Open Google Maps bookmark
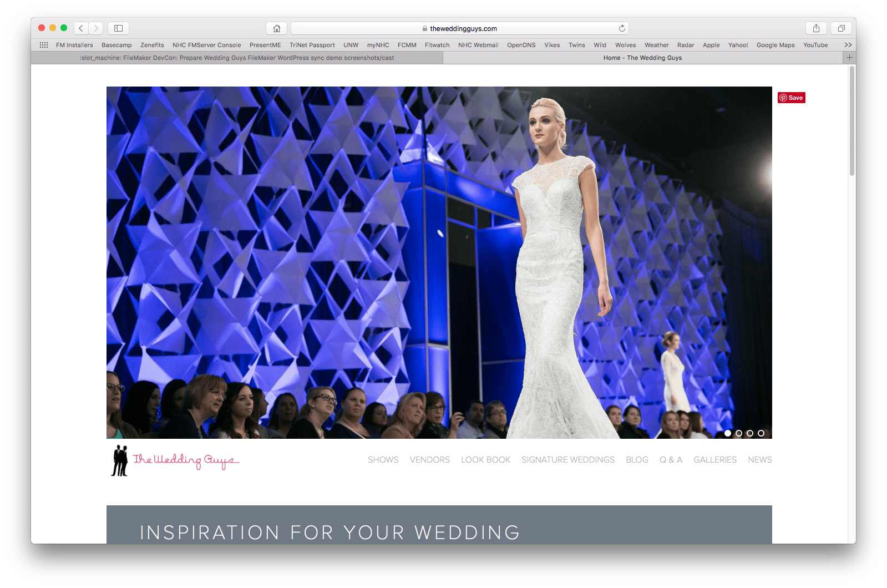887x588 pixels. pos(776,45)
